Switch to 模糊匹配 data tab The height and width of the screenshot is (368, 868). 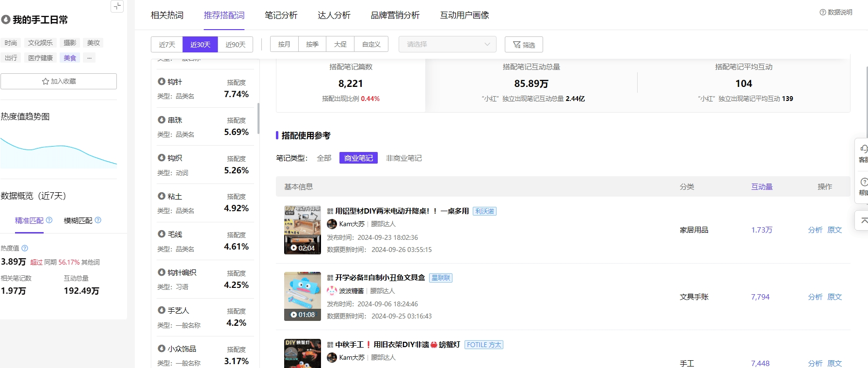[x=78, y=221]
